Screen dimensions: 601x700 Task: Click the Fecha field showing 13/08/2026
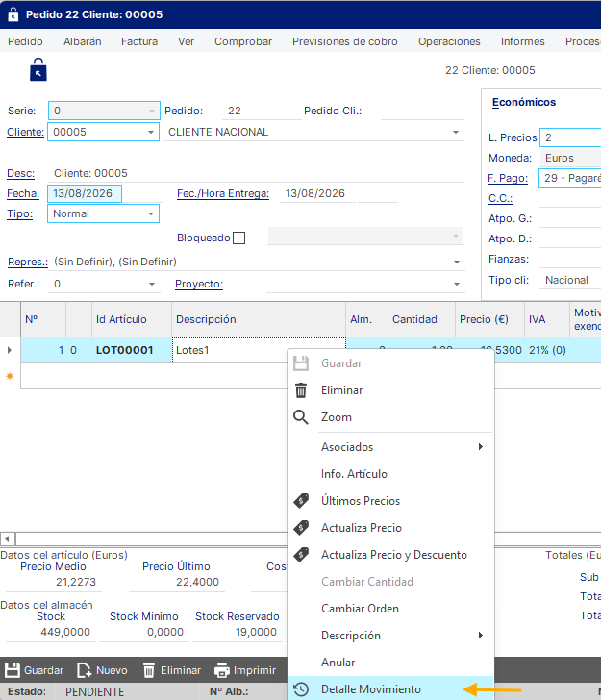[x=85, y=193]
